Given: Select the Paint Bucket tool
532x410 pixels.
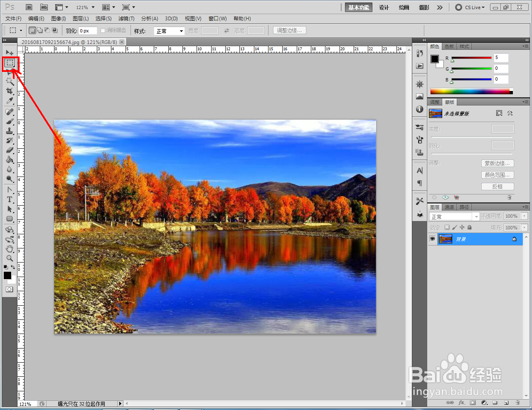Looking at the screenshot, I should click(x=10, y=160).
